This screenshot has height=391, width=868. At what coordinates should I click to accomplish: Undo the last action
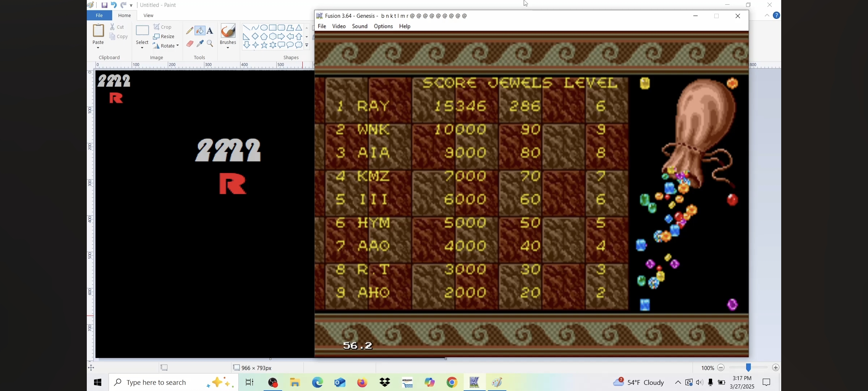(114, 5)
